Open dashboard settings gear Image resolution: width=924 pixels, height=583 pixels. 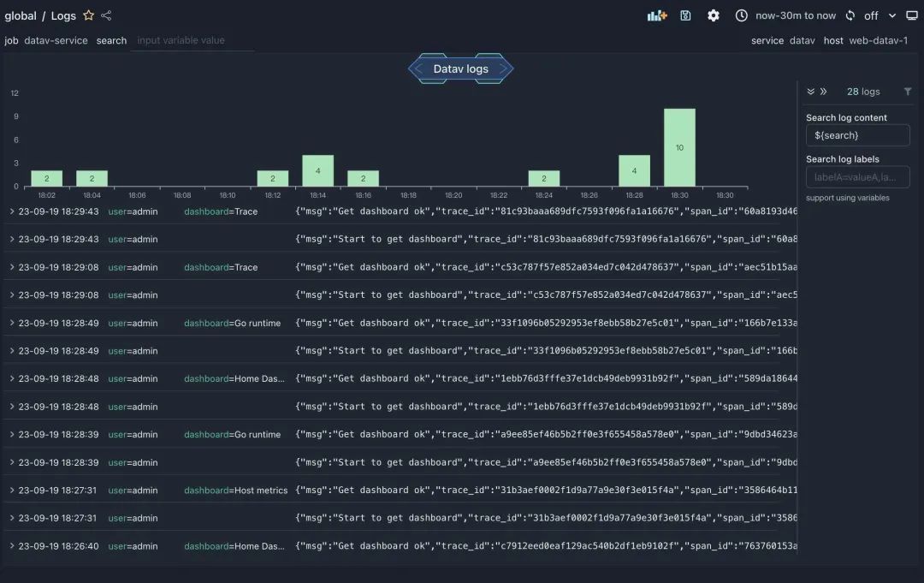714,15
